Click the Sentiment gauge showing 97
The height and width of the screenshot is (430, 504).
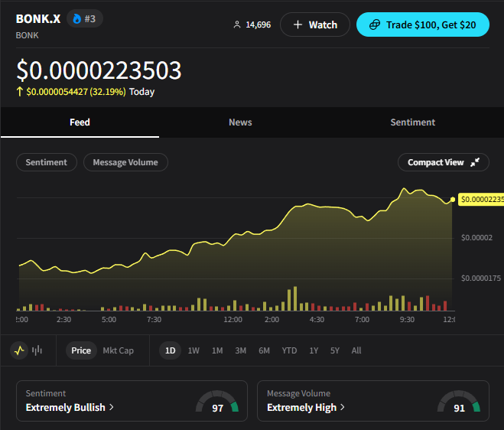(217, 402)
